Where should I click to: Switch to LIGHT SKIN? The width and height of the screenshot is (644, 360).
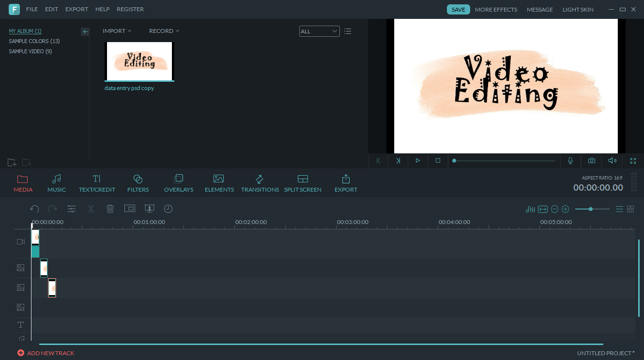tap(578, 10)
